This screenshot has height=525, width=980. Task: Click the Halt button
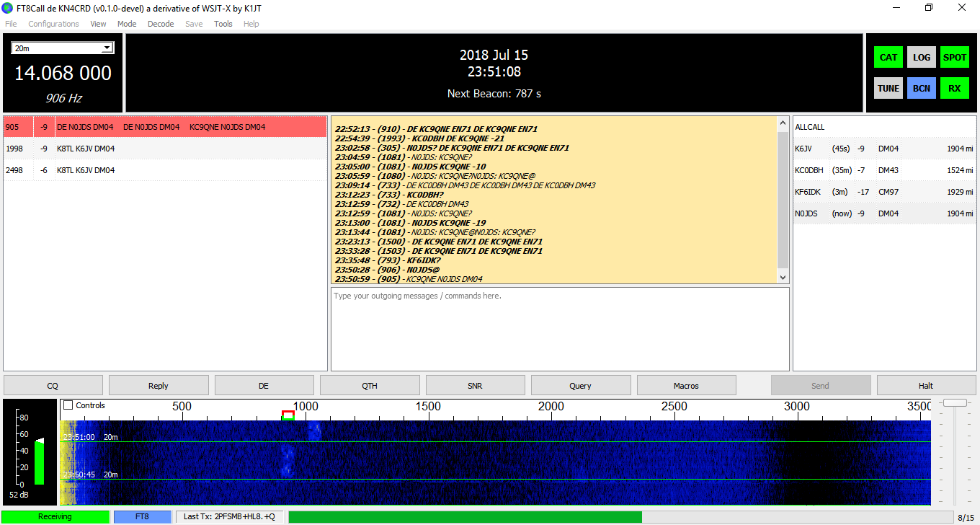926,386
